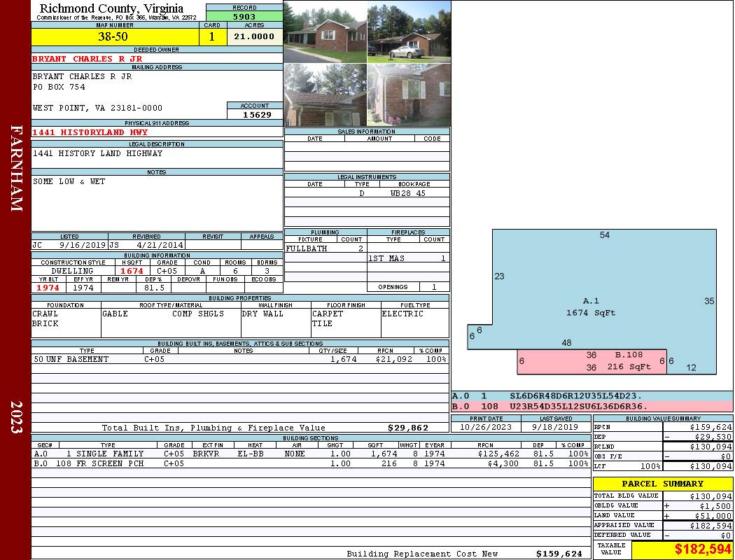Click CARPET floor finish
735x560 pixels.
pos(328,314)
